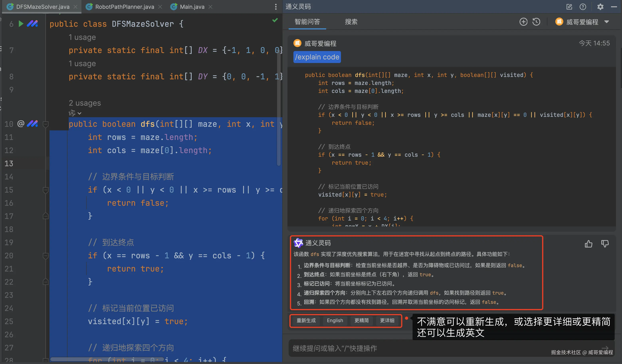
Task: Switch to the Main.java tab
Action: tap(192, 7)
